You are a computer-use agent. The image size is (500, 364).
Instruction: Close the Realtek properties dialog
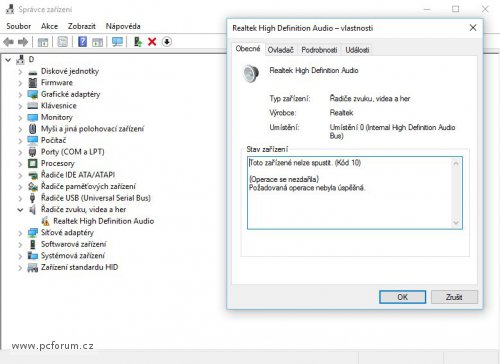pyautogui.click(x=473, y=28)
